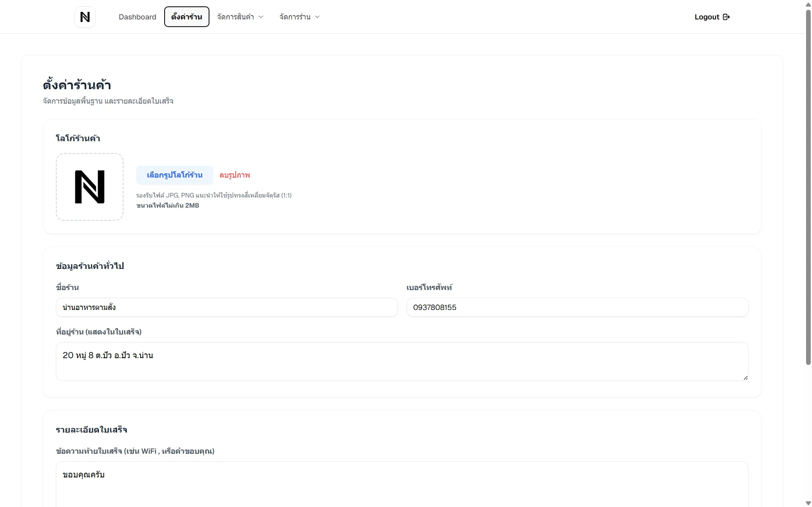Image resolution: width=812 pixels, height=507 pixels.
Task: Click the ที่อยู่ร้าน address textarea
Action: click(x=402, y=362)
